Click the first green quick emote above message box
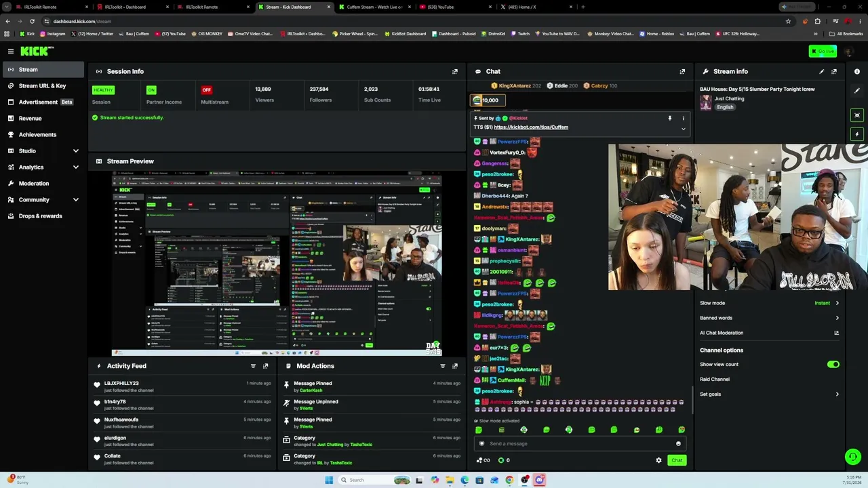Viewport: 868px width, 488px height. tap(479, 430)
